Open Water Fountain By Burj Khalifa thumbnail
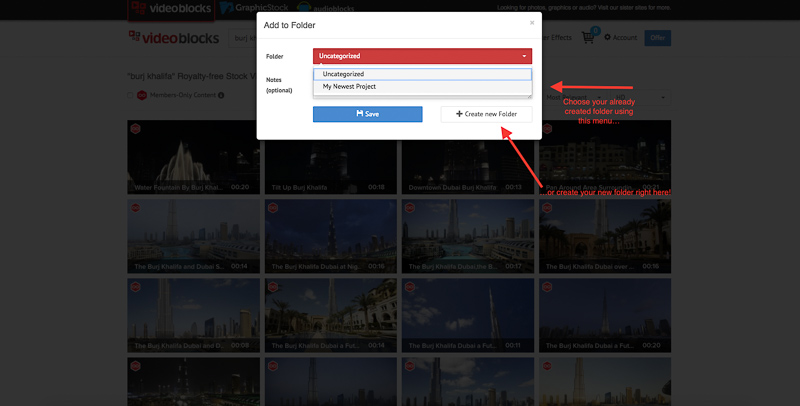 click(x=193, y=157)
